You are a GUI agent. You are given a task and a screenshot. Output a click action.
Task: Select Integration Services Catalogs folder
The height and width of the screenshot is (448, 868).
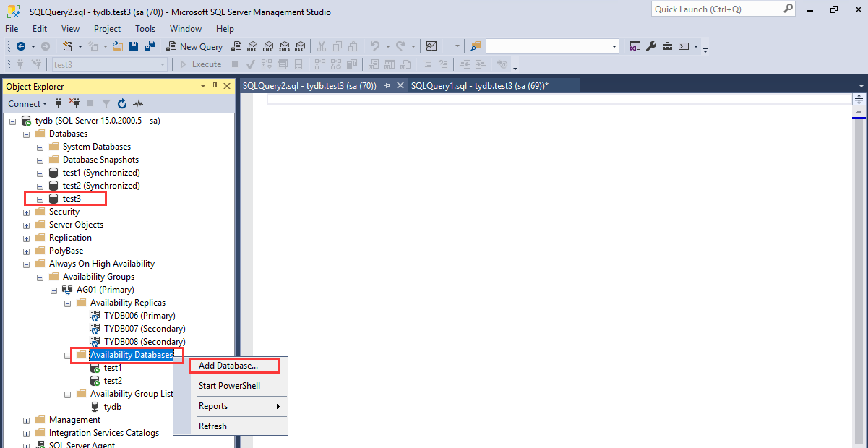click(x=104, y=433)
